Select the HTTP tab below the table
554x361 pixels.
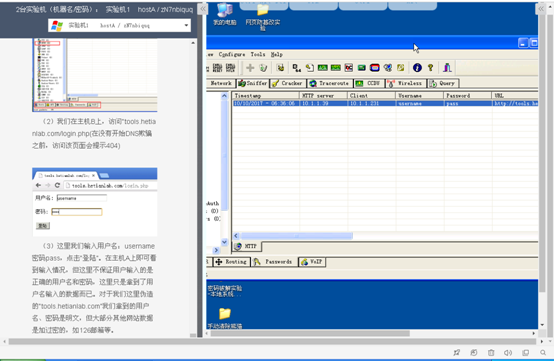click(246, 246)
